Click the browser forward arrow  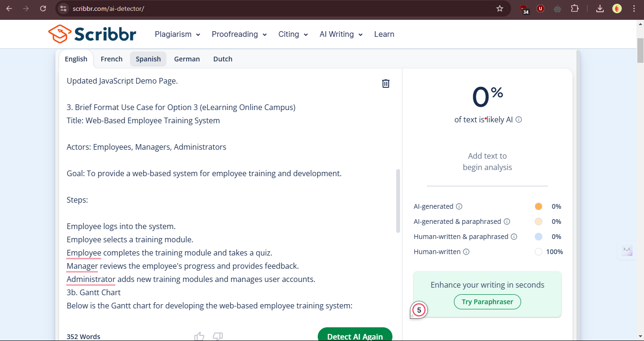(x=26, y=9)
